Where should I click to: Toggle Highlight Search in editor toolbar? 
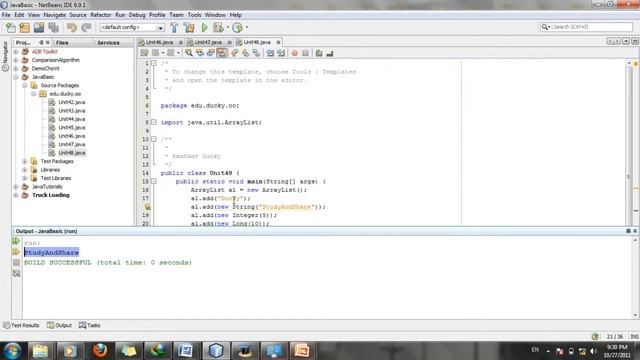click(x=222, y=53)
